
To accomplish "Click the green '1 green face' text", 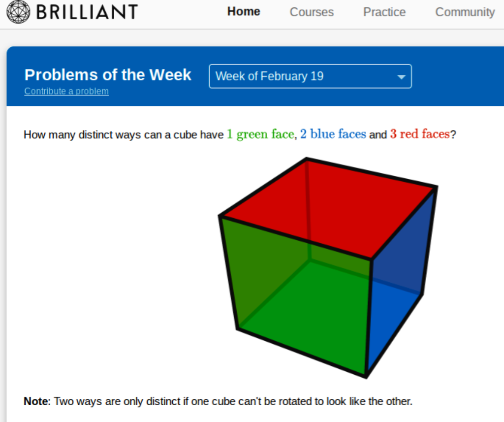I will click(x=260, y=134).
